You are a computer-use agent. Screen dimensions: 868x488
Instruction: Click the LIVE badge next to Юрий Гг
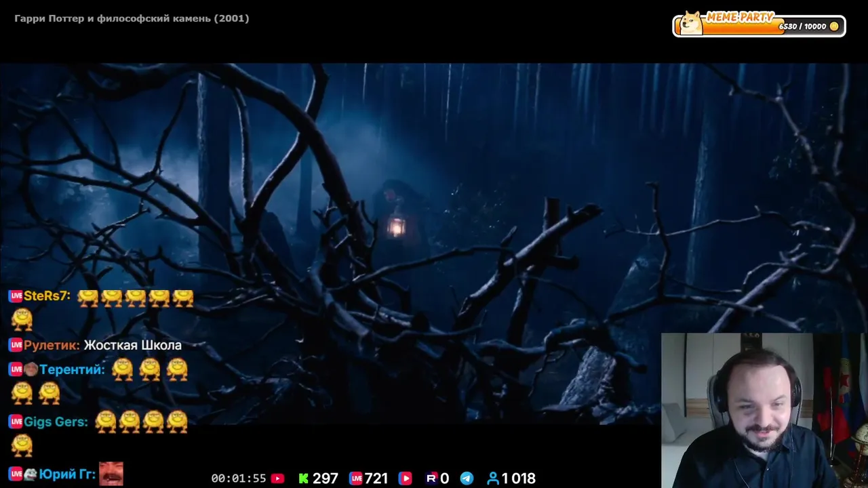pyautogui.click(x=16, y=474)
